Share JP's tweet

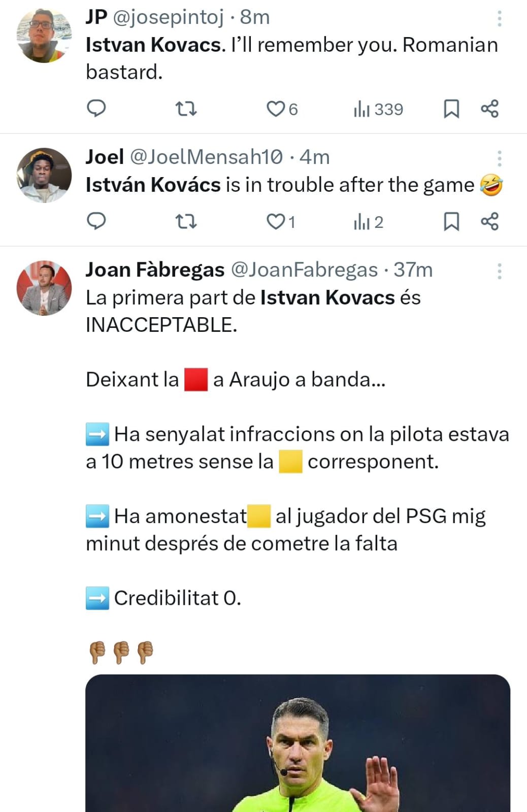489,109
